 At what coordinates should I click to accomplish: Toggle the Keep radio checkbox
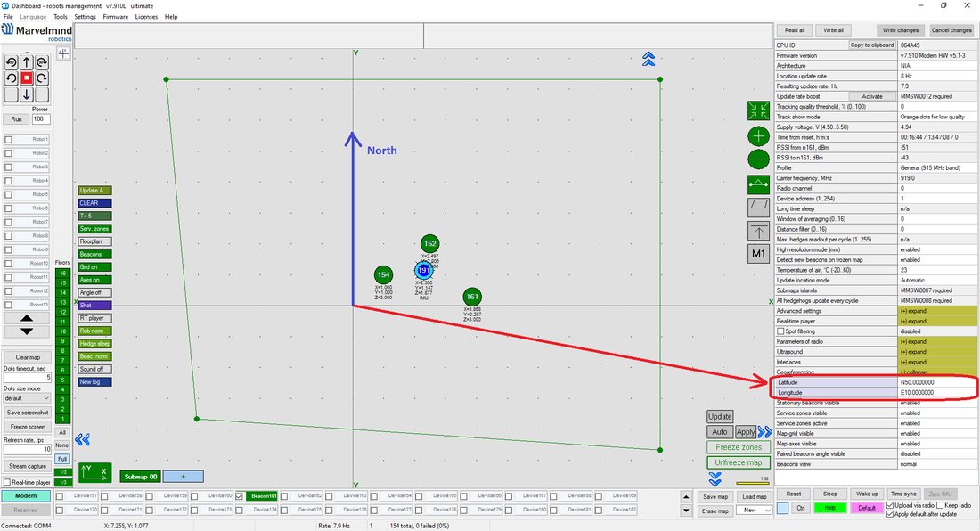tap(939, 505)
